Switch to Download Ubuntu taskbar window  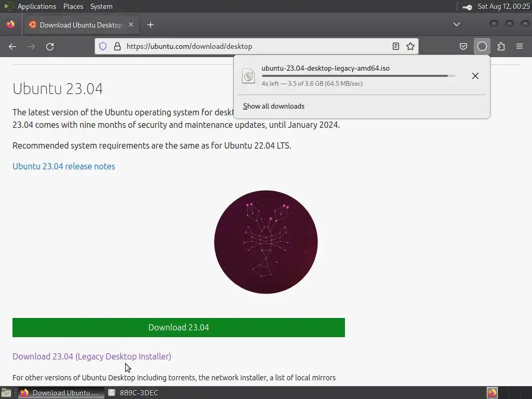60,393
